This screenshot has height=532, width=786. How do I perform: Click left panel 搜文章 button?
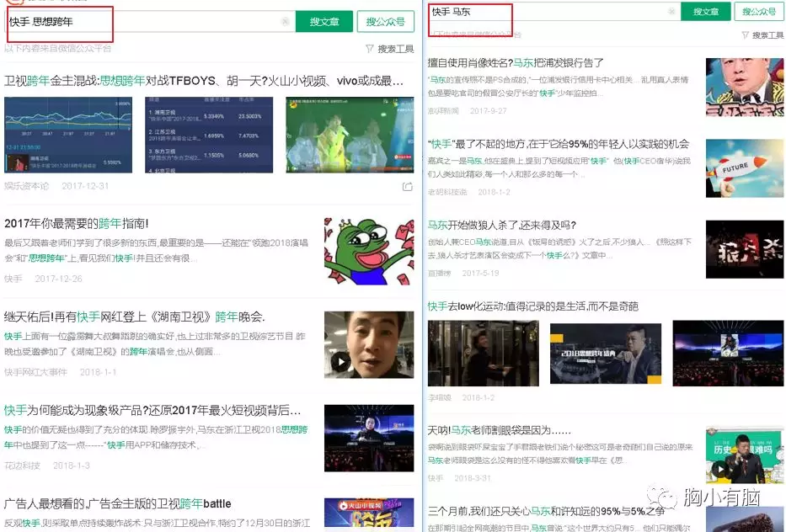pyautogui.click(x=323, y=21)
